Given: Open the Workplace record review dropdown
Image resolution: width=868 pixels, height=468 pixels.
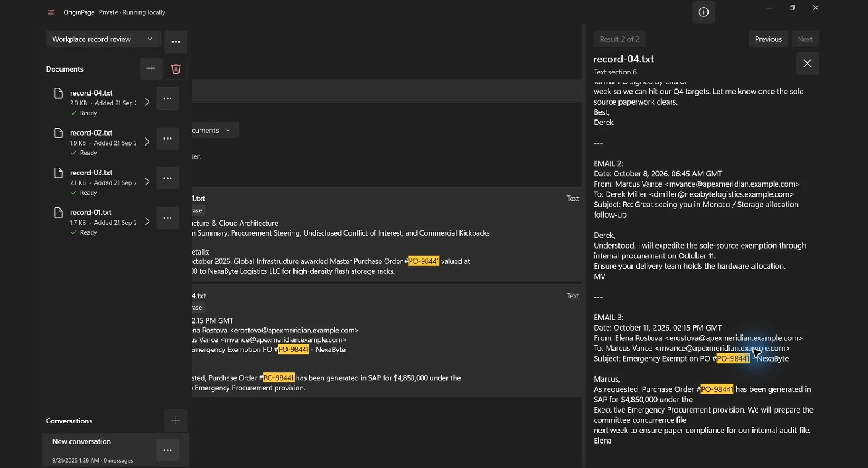Looking at the screenshot, I should pos(103,39).
